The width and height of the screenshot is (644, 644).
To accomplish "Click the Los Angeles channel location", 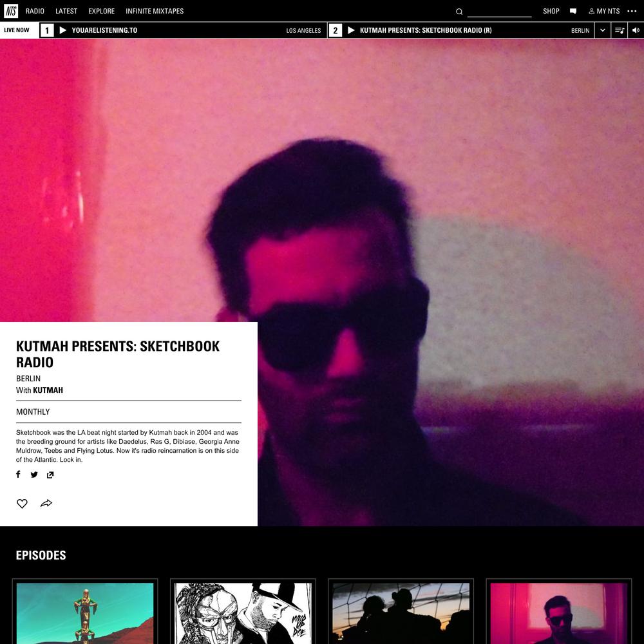I will coord(303,30).
